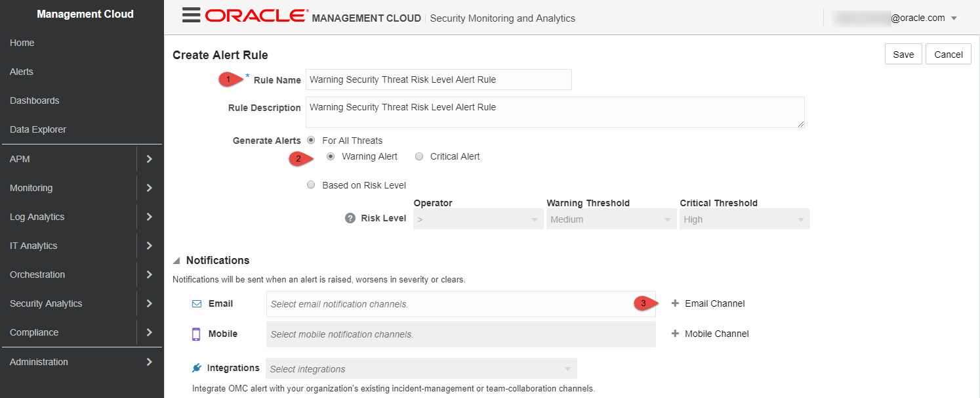Open the user account dropdown
980x398 pixels.
[954, 18]
